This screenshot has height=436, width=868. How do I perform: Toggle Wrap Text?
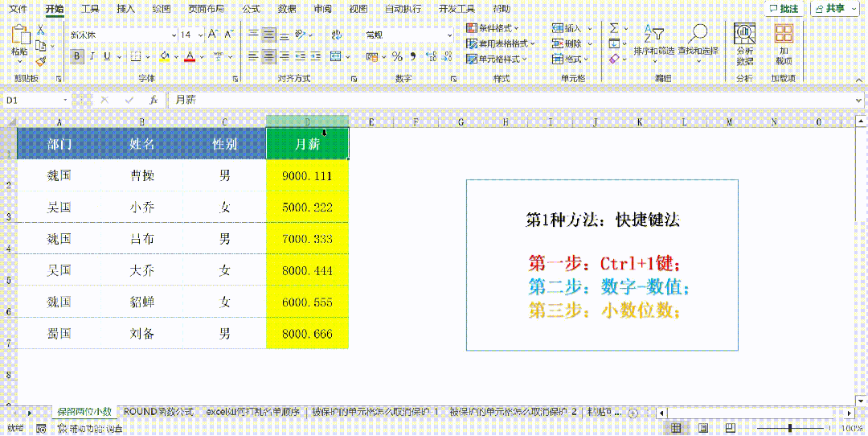click(x=335, y=35)
